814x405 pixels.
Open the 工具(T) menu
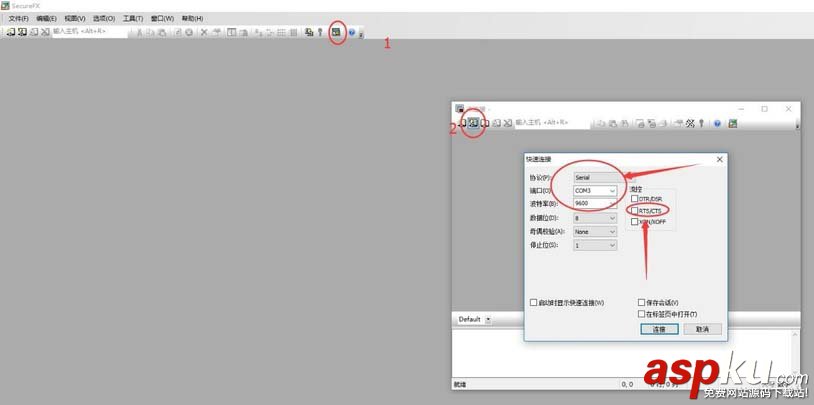coord(132,18)
